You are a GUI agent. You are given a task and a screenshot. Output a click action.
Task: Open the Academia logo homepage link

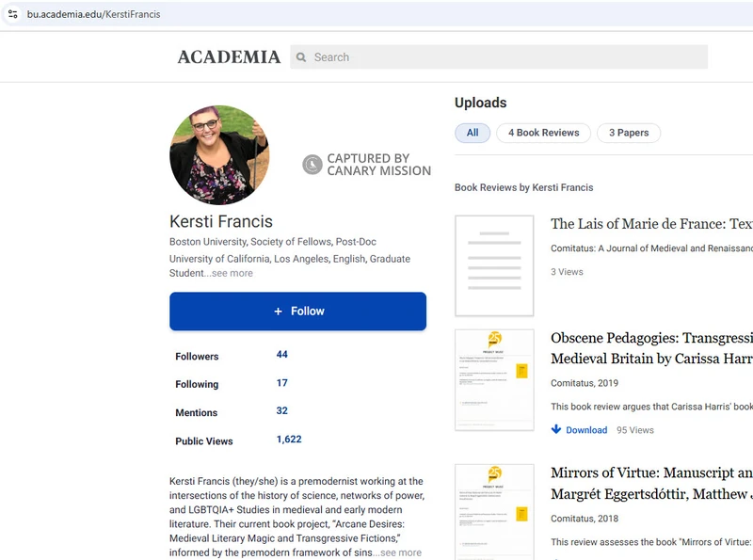229,57
